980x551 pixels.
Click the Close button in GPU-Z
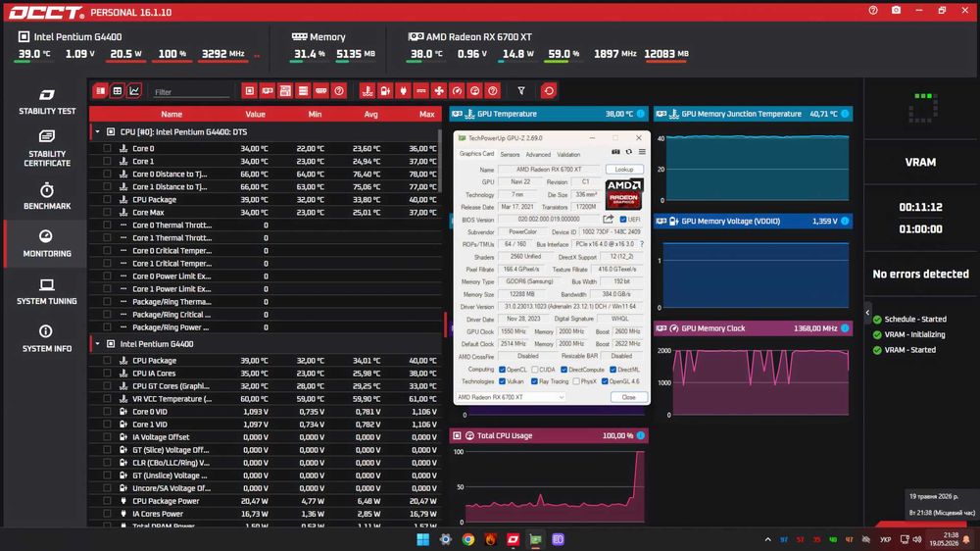click(628, 397)
